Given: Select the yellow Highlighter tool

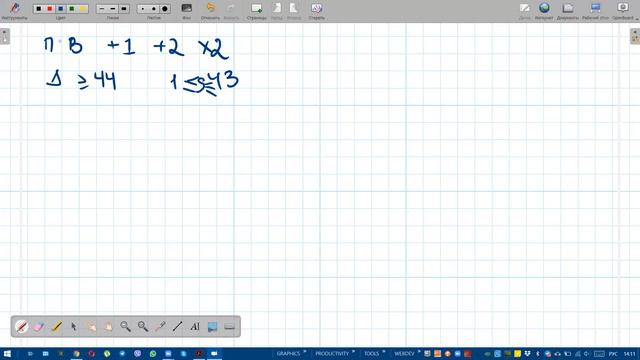Looking at the screenshot, I should pyautogui.click(x=56, y=327).
